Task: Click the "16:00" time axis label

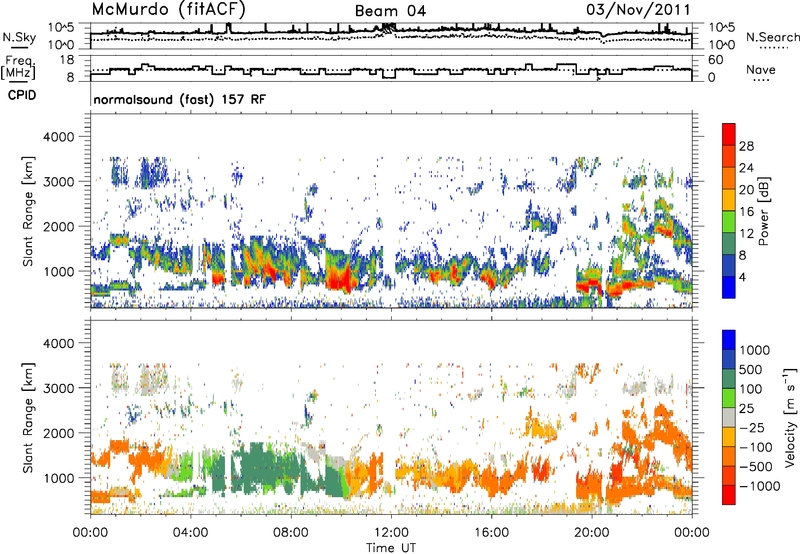Action: coord(491,533)
